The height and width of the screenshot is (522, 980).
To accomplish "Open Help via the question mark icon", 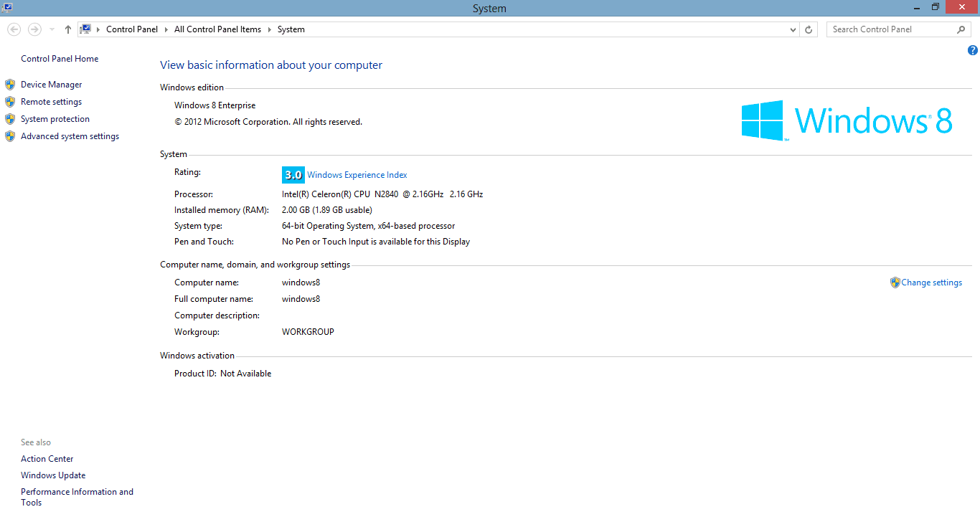I will pos(973,50).
